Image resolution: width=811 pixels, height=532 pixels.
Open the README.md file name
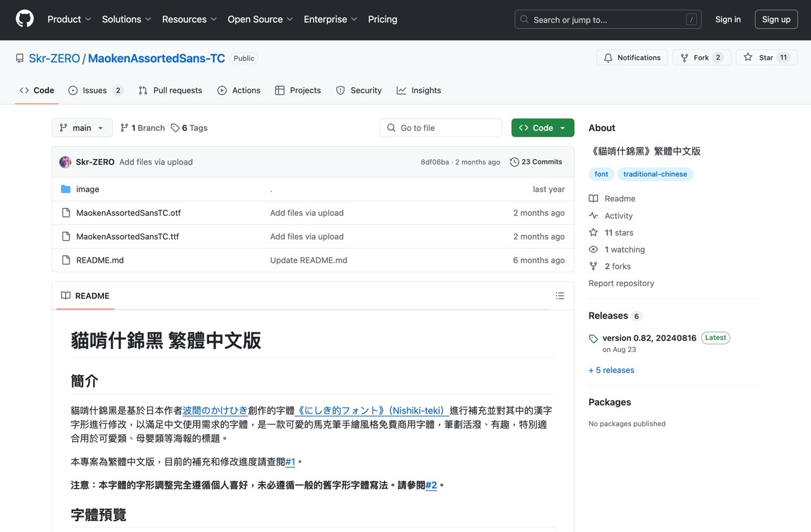pos(100,260)
